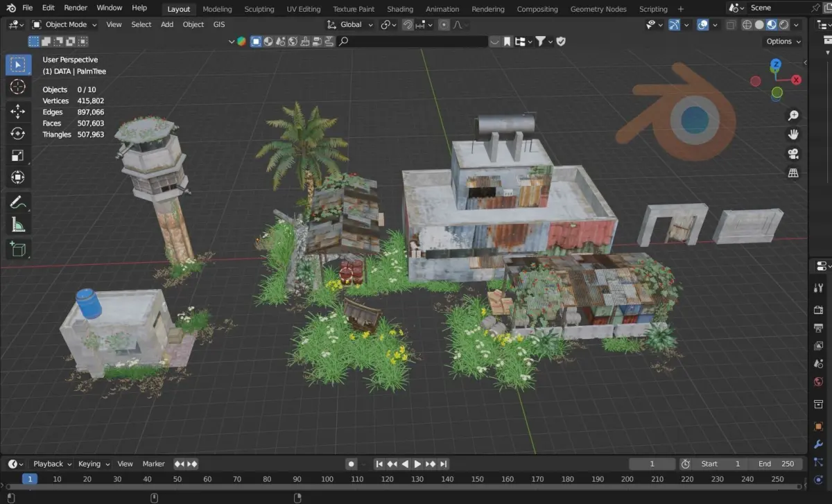Open the timeline Marker menu
832x504 pixels.
tap(153, 464)
